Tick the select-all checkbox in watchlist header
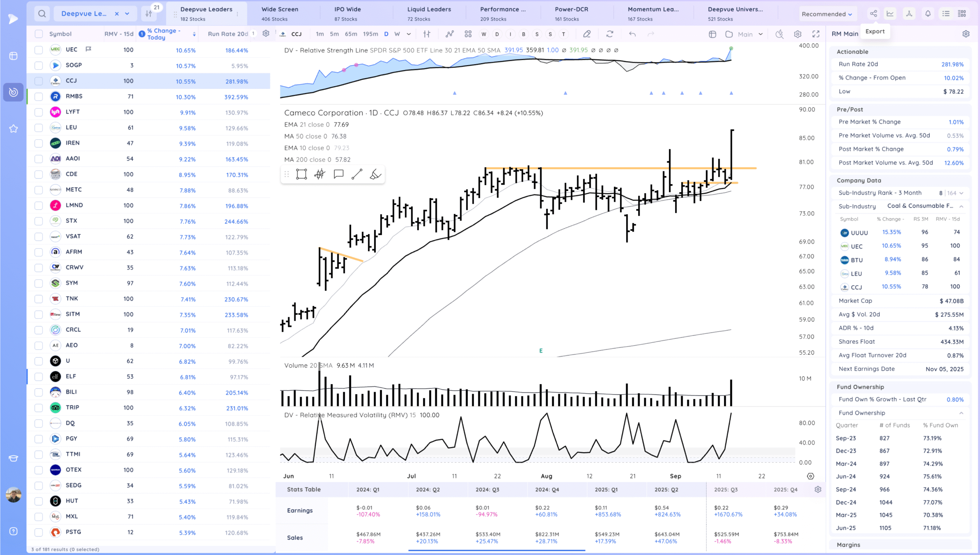 (39, 34)
